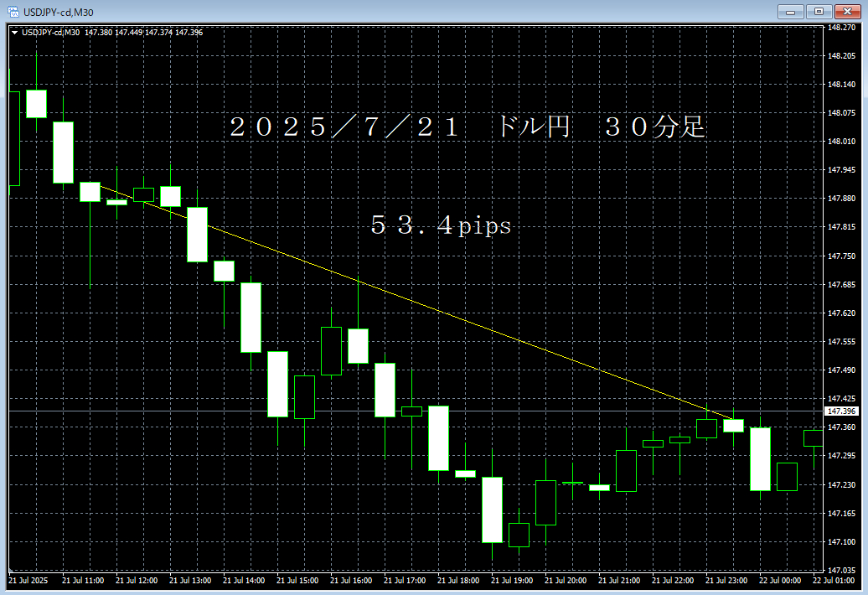
Task: Click the 147.360 price scale label
Action: pos(841,427)
